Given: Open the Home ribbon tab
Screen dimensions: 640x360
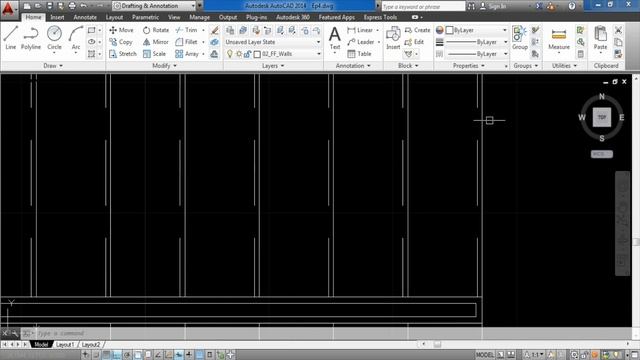Looking at the screenshot, I should (33, 17).
